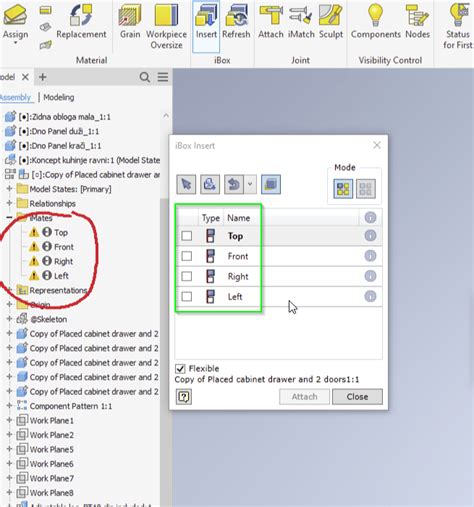
Task: Click the fourth iBox Insert toolbar icon
Action: pyautogui.click(x=271, y=184)
